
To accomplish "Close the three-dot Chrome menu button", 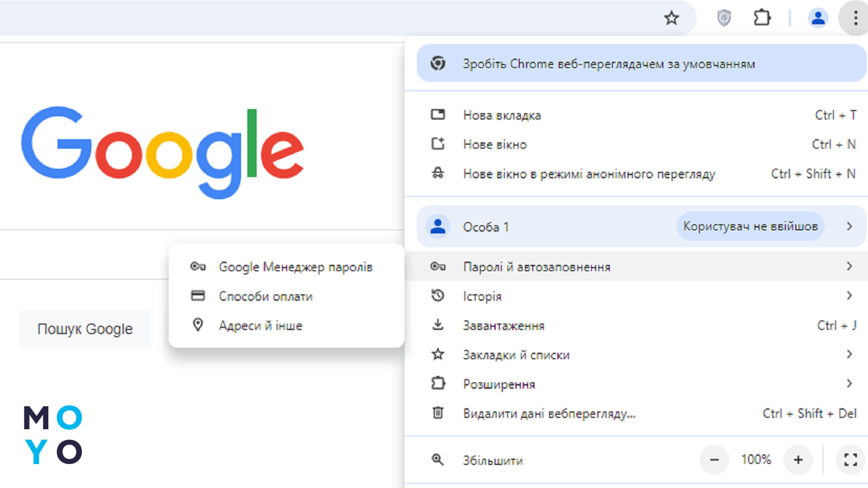I will pos(855,18).
